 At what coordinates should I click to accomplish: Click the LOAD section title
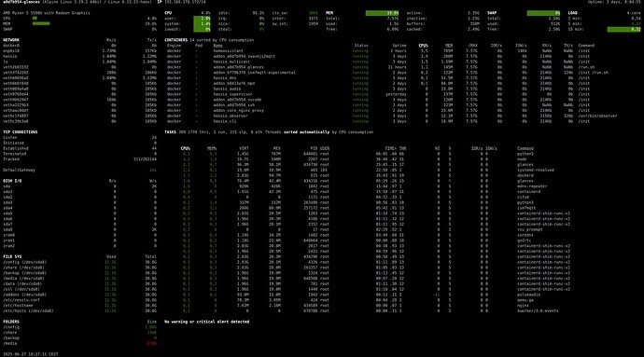pos(572,13)
